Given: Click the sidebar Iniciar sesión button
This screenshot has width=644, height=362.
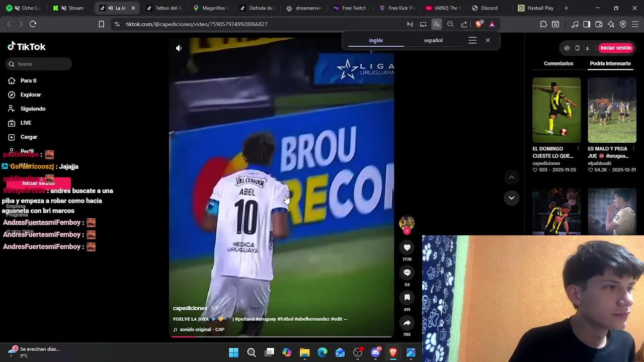Looking at the screenshot, I should [x=38, y=183].
